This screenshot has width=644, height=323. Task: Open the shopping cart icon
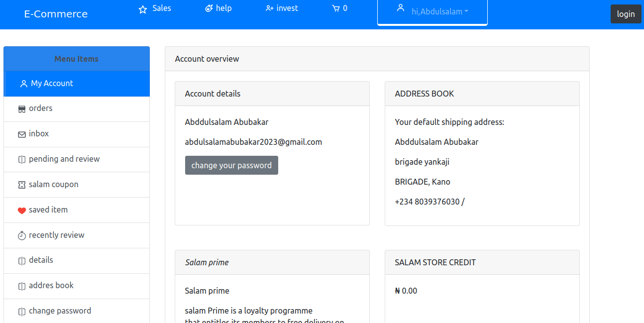point(336,8)
